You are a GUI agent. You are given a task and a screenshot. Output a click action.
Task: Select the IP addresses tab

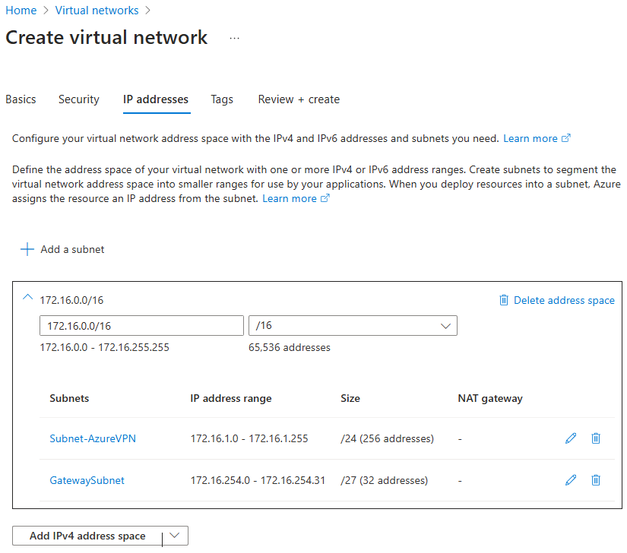[x=156, y=99]
